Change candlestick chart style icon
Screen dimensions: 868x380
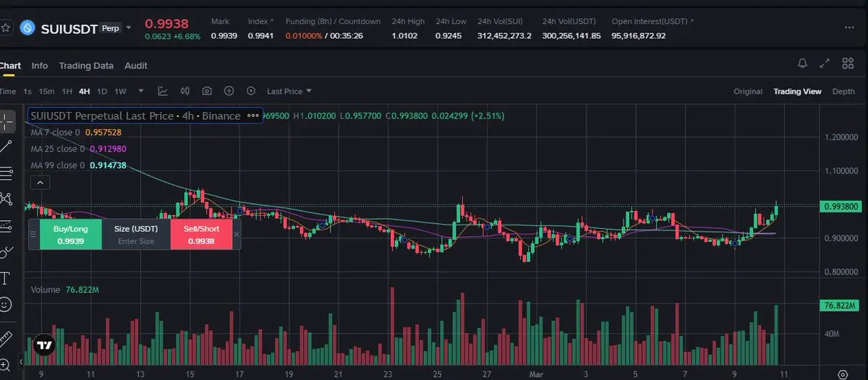click(x=185, y=91)
